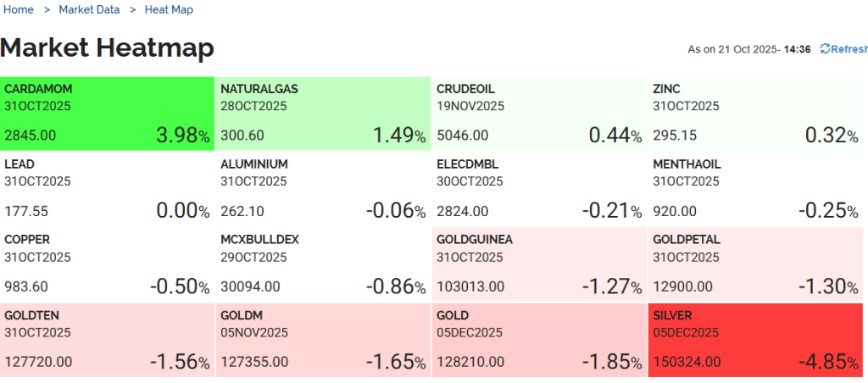Screen dimensions: 868x383
Task: Open the ELECDMBL contract tile
Action: click(539, 188)
